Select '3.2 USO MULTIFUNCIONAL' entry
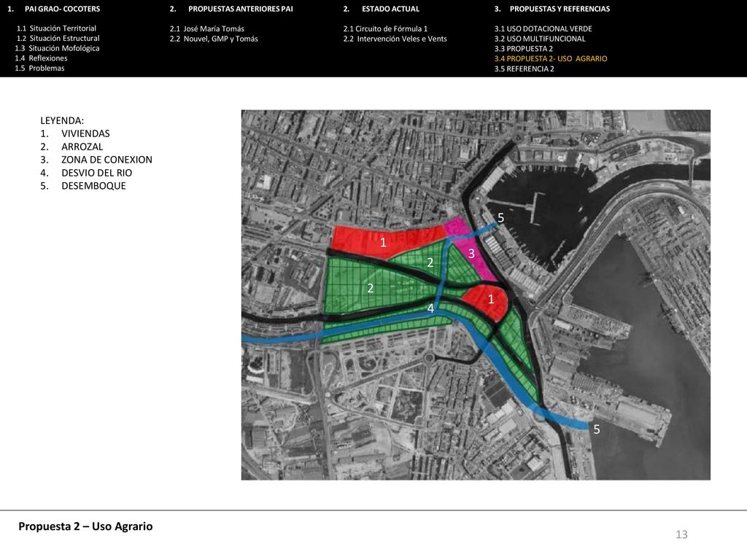747x560 pixels. click(540, 39)
